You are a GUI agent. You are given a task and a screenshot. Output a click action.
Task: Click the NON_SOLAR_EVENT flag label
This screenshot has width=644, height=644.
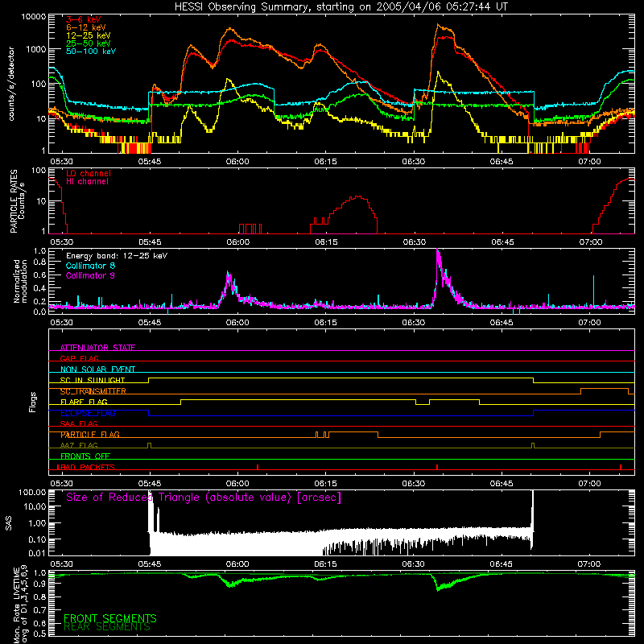(x=97, y=369)
